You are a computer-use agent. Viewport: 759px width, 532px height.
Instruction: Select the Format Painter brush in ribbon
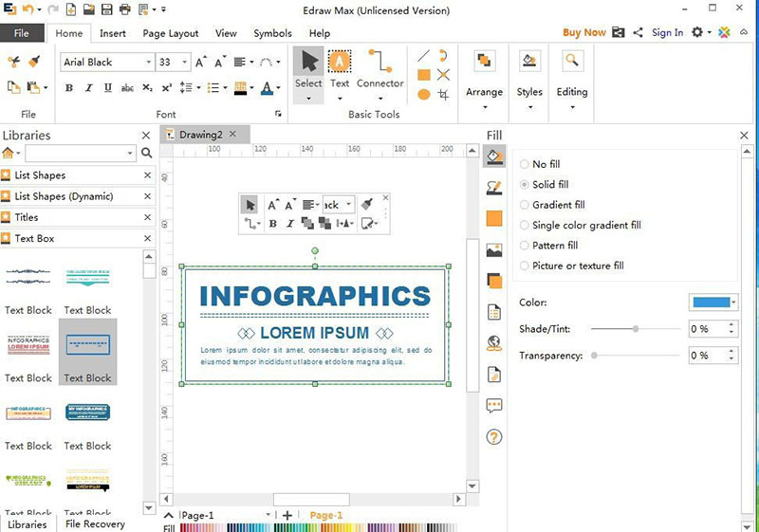(34, 62)
